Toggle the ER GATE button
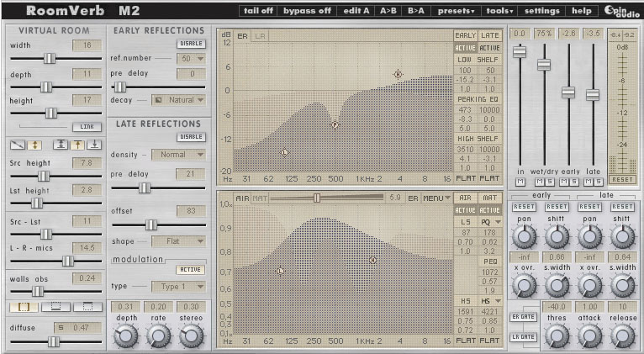644x354 pixels. click(523, 317)
